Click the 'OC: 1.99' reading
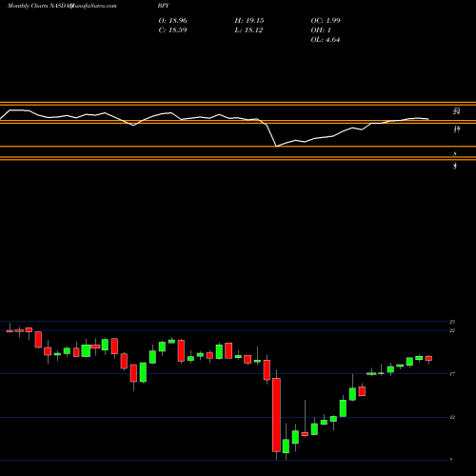Image resolution: width=476 pixels, height=476 pixels. 326,21
